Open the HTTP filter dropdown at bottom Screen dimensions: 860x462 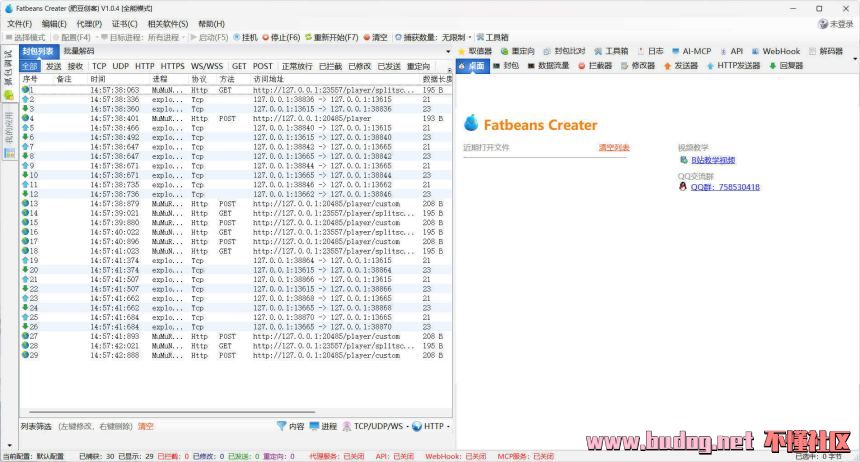pyautogui.click(x=431, y=426)
